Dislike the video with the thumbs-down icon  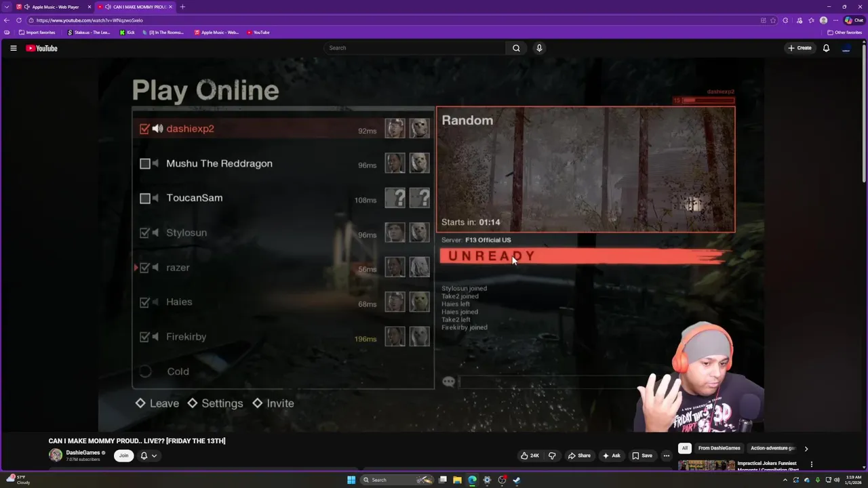552,455
